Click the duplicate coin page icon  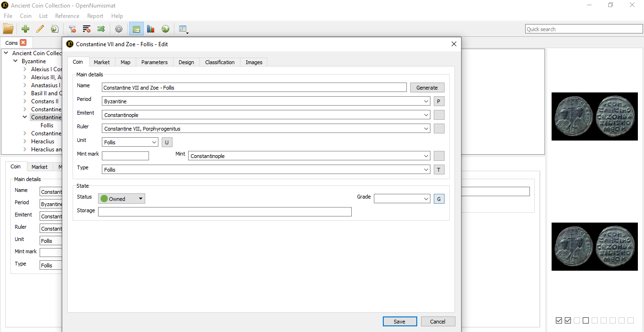pyautogui.click(x=55, y=29)
